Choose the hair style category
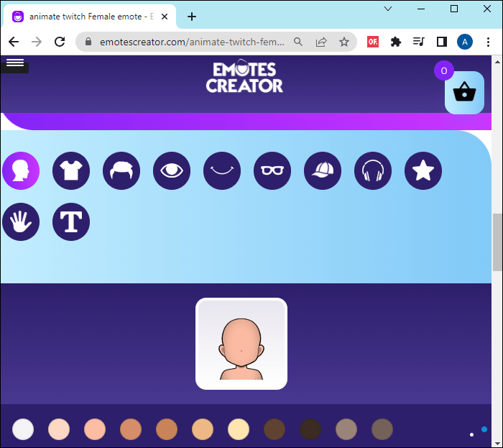 (121, 170)
